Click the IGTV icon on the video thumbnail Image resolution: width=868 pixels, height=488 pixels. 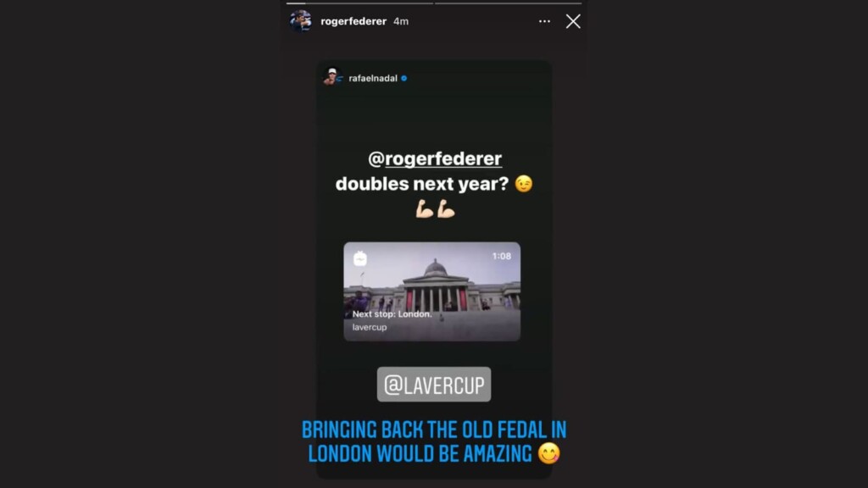359,258
